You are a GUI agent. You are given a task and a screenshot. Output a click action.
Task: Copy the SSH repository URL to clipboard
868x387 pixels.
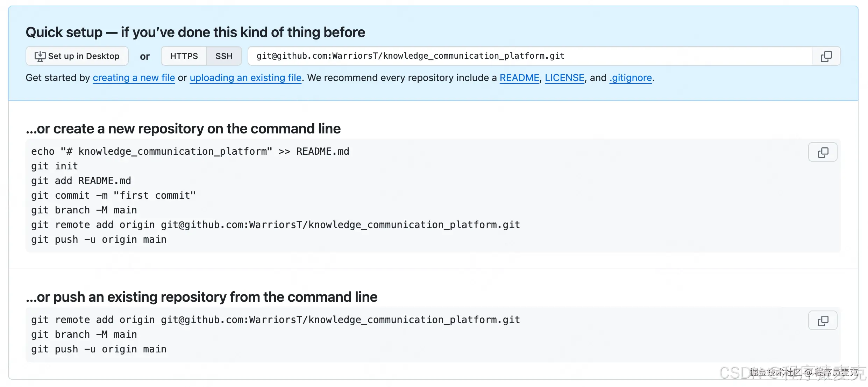point(826,56)
